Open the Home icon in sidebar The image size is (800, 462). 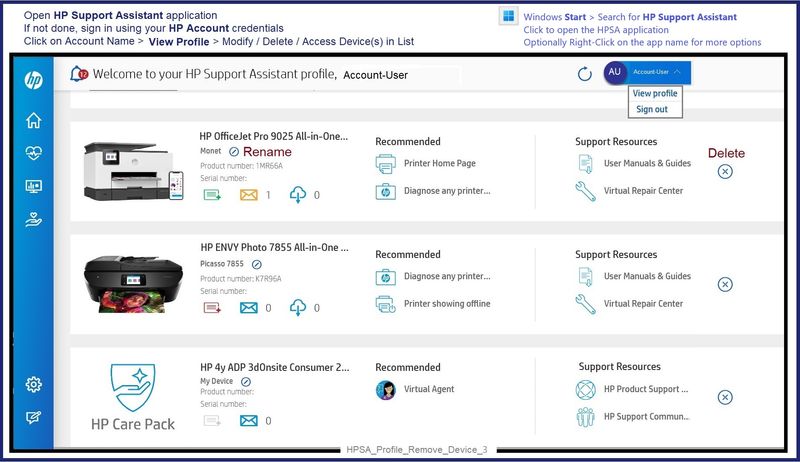[34, 120]
